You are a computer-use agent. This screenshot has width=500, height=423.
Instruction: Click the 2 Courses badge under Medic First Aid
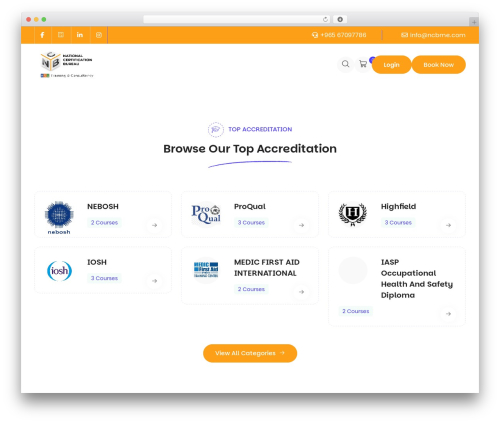click(251, 289)
